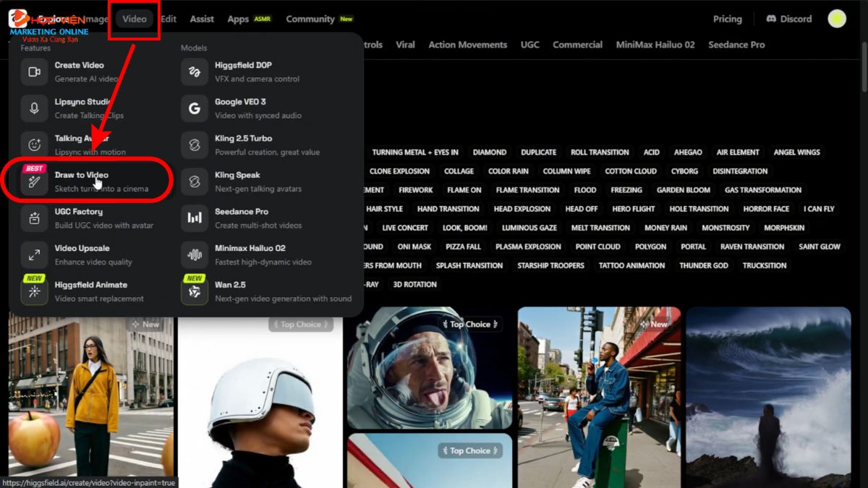Click the Lipsync Studio microphone icon
Viewport: 868px width, 488px height.
tap(34, 108)
